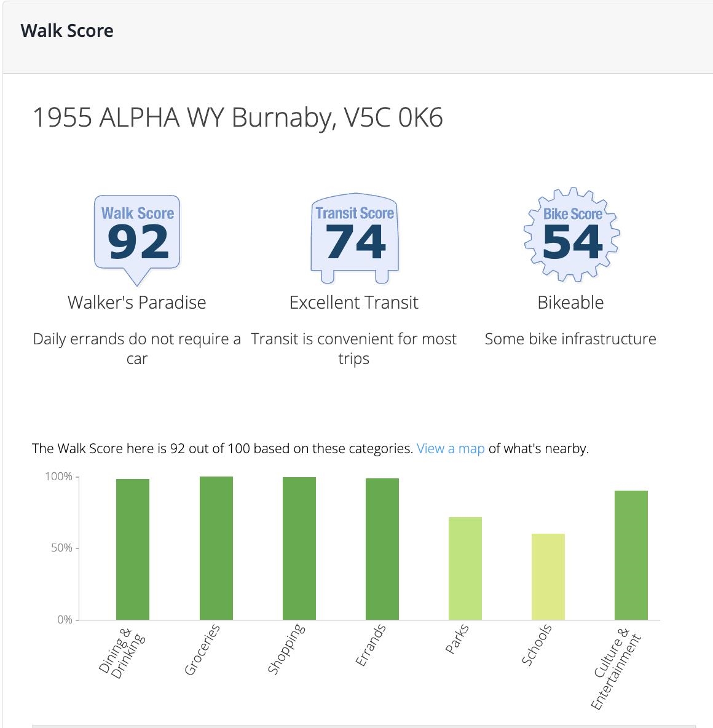Click the Groceries bar in the chart
The width and height of the screenshot is (713, 728).
[x=216, y=547]
